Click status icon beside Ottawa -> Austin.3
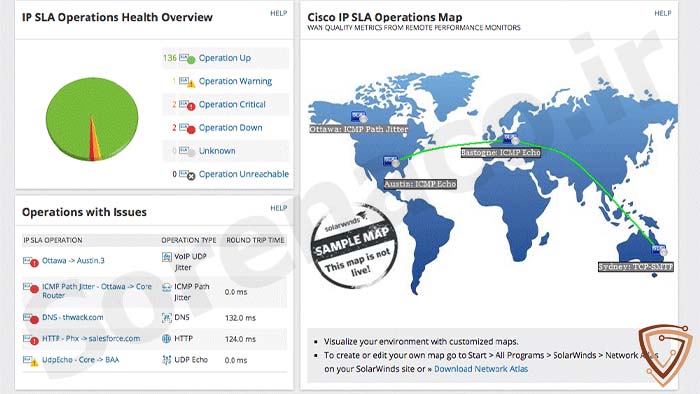The height and width of the screenshot is (394, 700). pyautogui.click(x=31, y=261)
